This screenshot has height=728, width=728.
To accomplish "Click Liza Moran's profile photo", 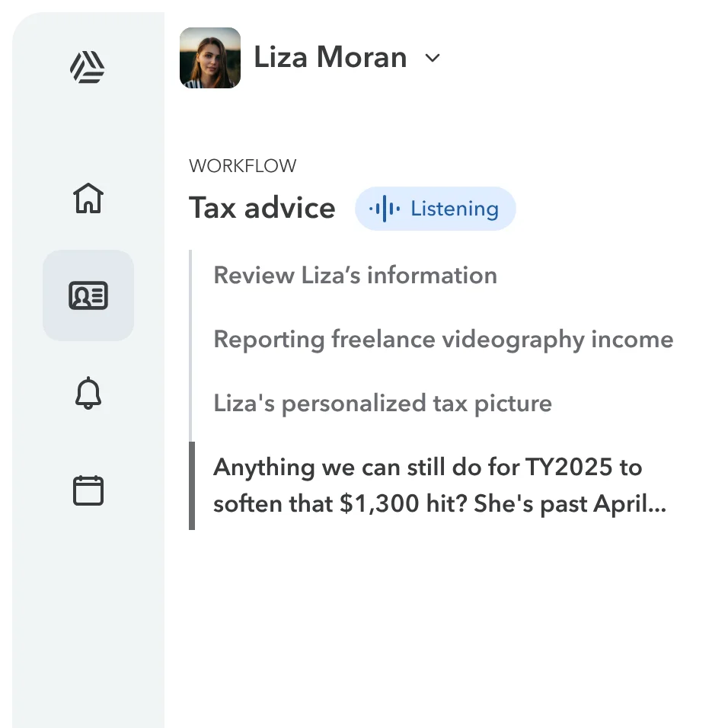I will (x=210, y=58).
